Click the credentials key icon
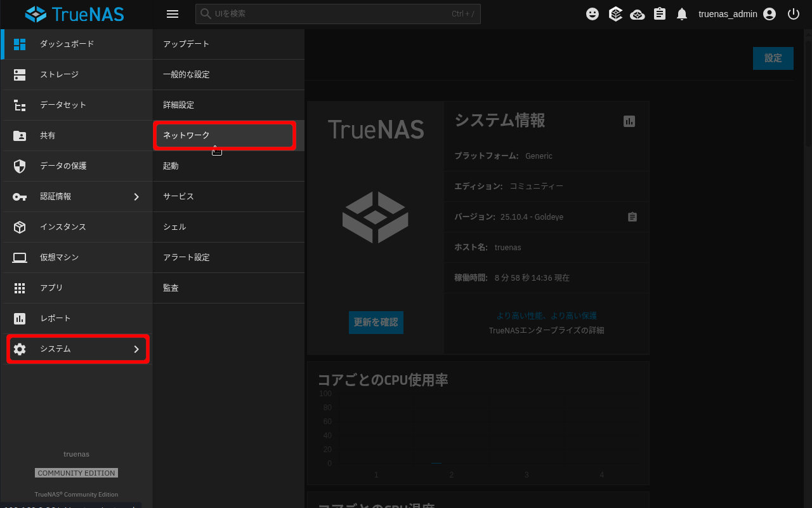The width and height of the screenshot is (812, 508). (x=20, y=196)
